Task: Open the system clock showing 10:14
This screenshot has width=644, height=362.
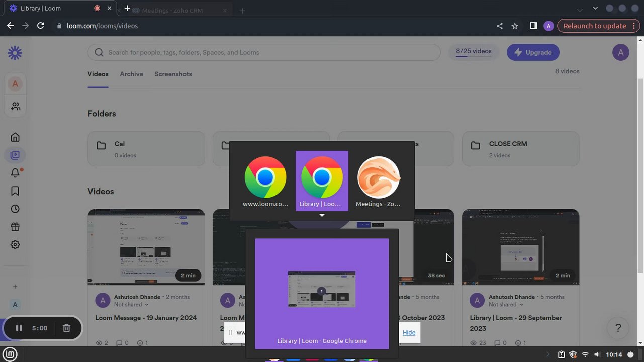Action: click(x=614, y=354)
